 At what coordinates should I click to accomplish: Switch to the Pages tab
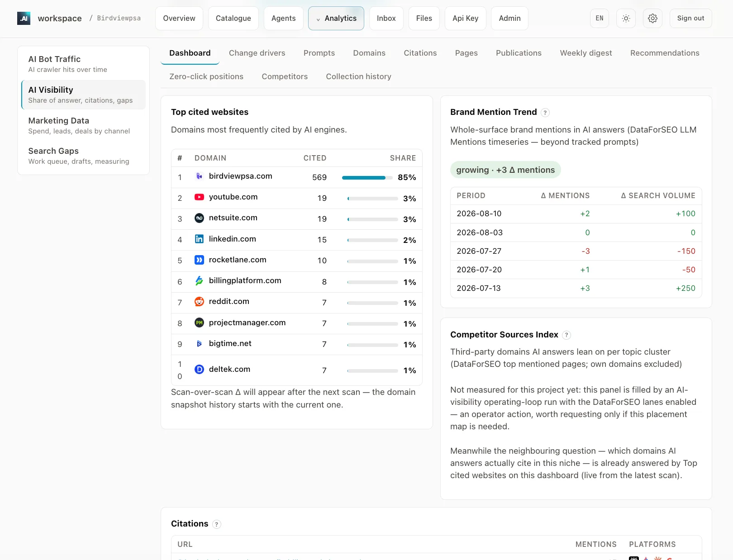[466, 53]
